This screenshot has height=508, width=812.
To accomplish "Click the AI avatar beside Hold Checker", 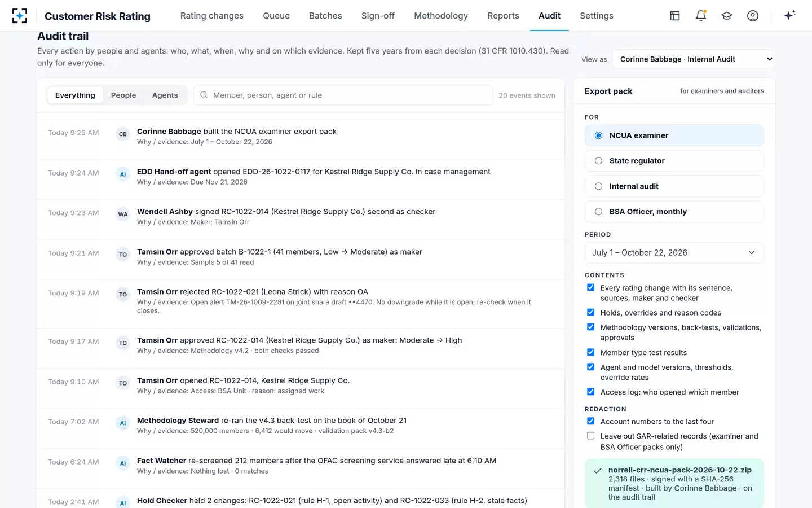I will tap(123, 503).
